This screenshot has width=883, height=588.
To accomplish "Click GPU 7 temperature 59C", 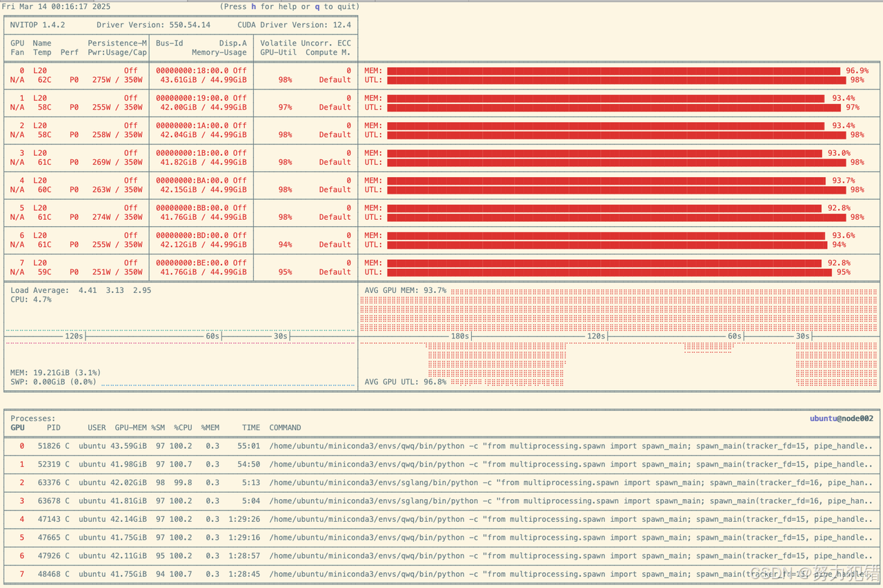I will [44, 272].
